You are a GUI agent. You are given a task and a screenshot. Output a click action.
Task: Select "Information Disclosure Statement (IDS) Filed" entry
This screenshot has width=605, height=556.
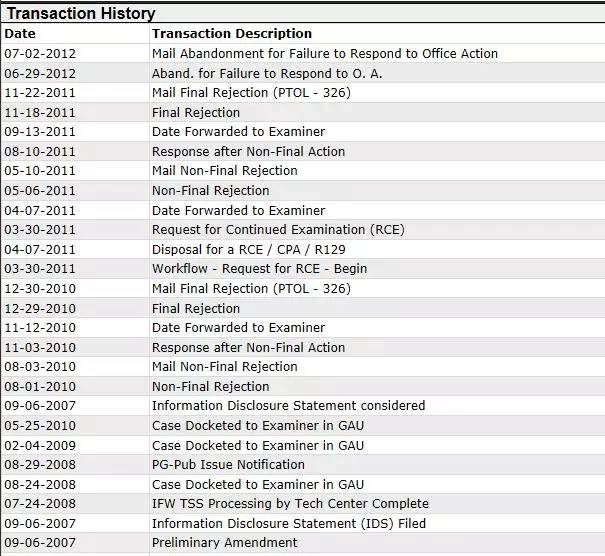tap(288, 523)
